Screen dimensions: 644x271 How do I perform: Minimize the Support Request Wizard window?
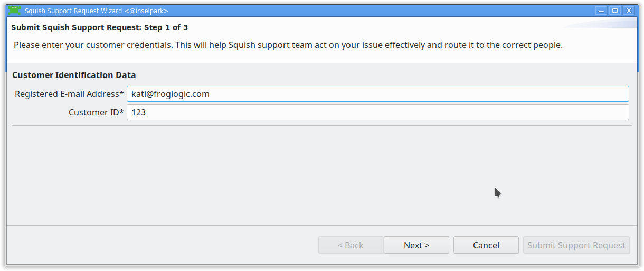point(601,11)
